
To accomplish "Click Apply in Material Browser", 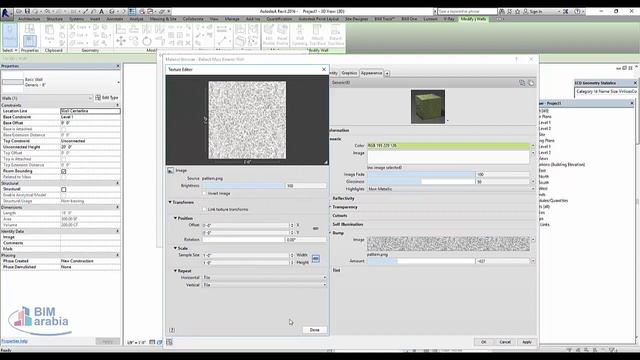I will [x=527, y=342].
